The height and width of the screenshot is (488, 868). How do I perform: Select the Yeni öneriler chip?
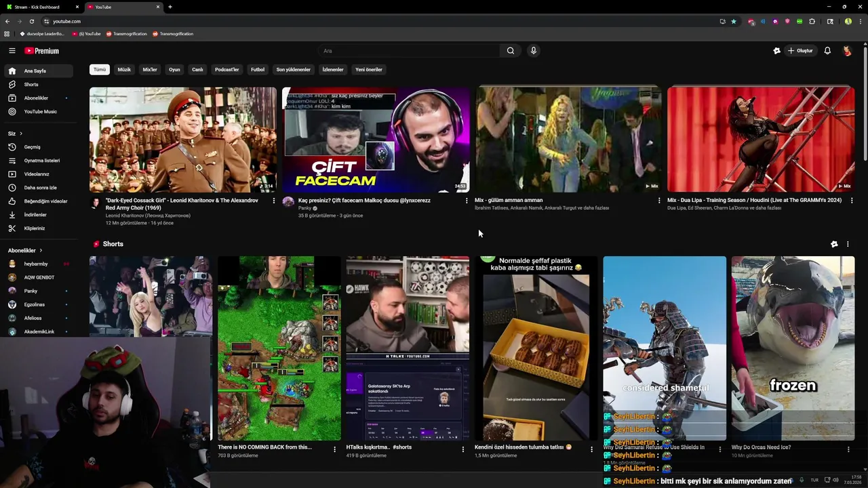369,70
